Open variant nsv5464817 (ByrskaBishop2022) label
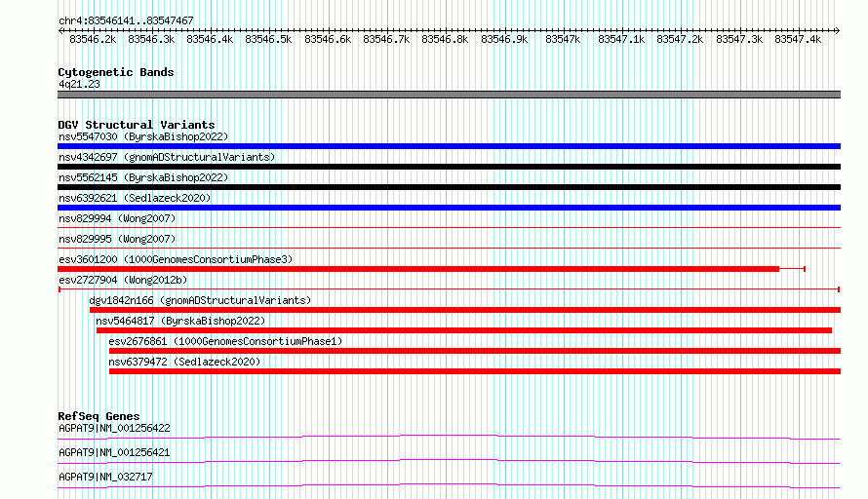Screen dimensions: 868x499 180,321
